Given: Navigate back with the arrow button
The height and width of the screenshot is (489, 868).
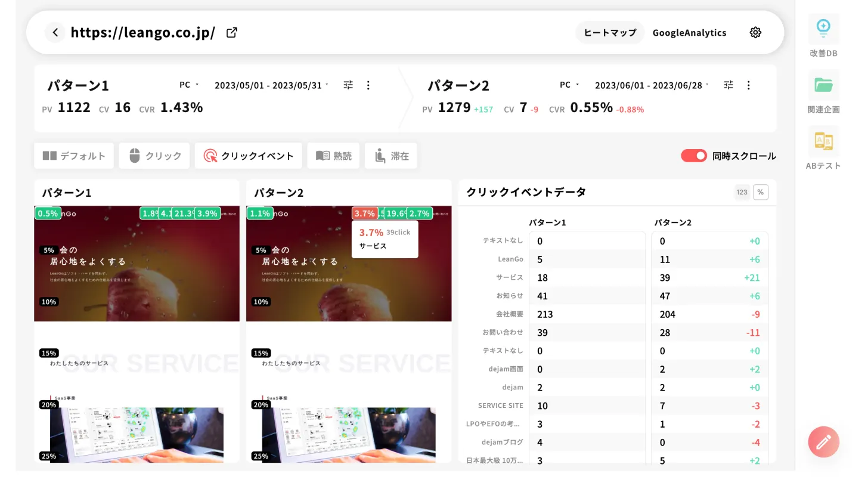Looking at the screenshot, I should [x=55, y=32].
